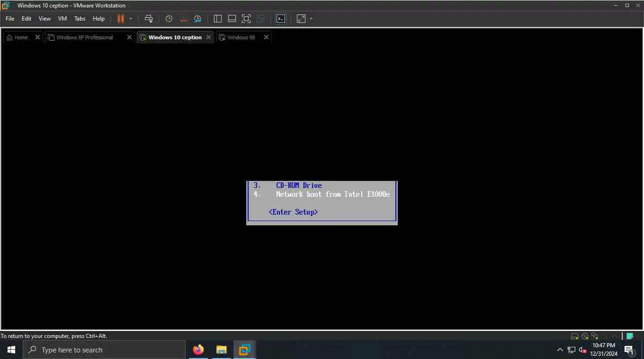
Task: Click the greyed Unity mode icon
Action: point(261,19)
